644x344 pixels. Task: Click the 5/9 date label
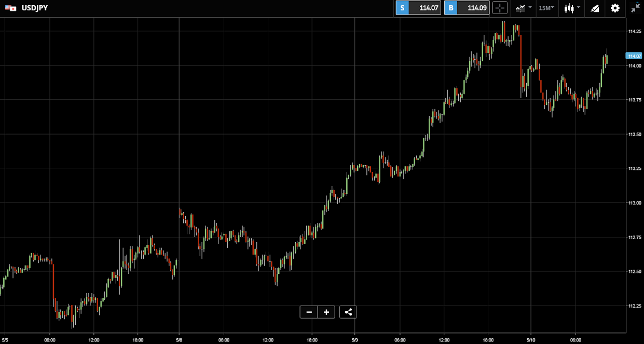click(x=354, y=340)
